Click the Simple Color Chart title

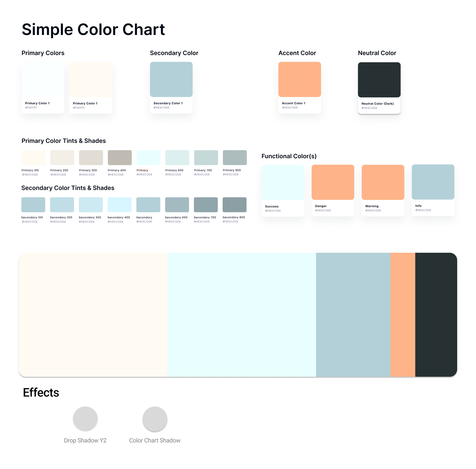pyautogui.click(x=93, y=30)
